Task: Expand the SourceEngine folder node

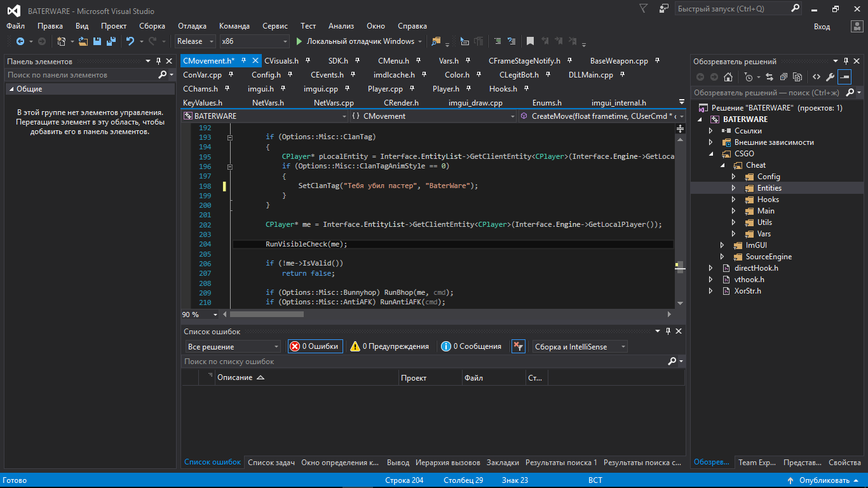Action: 722,257
